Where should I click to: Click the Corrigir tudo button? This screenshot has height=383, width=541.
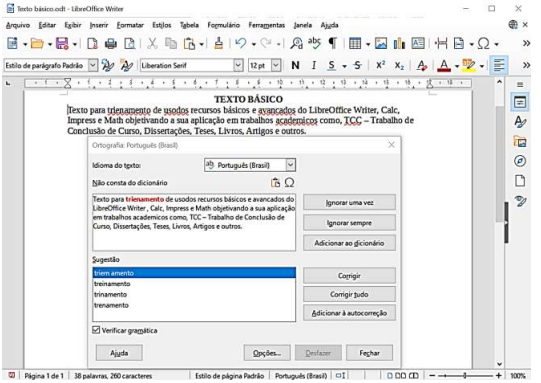click(x=349, y=294)
